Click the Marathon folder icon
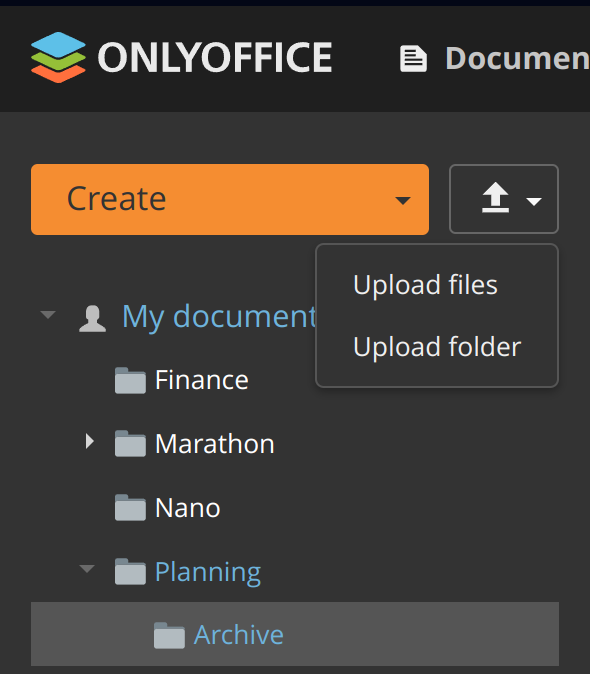590x674 pixels. coord(130,443)
